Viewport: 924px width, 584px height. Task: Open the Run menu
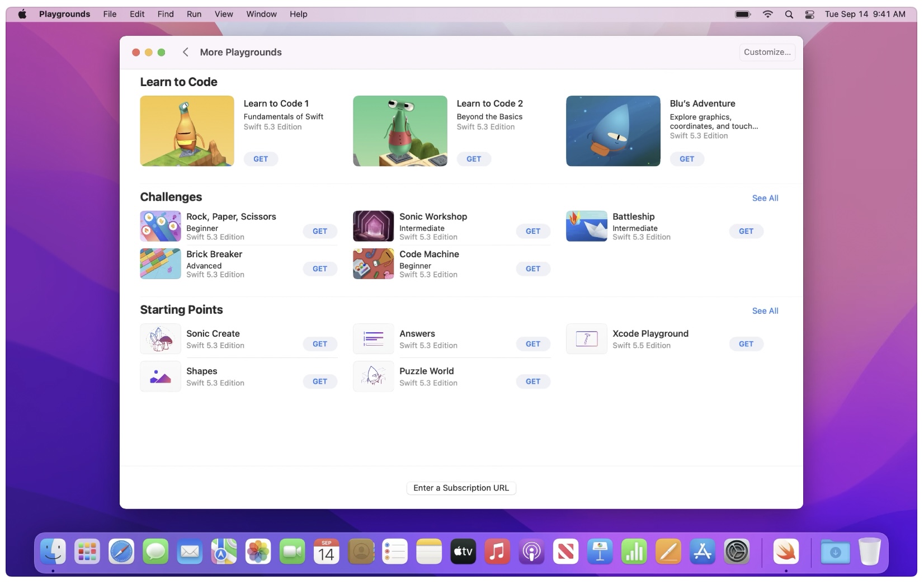pos(194,14)
